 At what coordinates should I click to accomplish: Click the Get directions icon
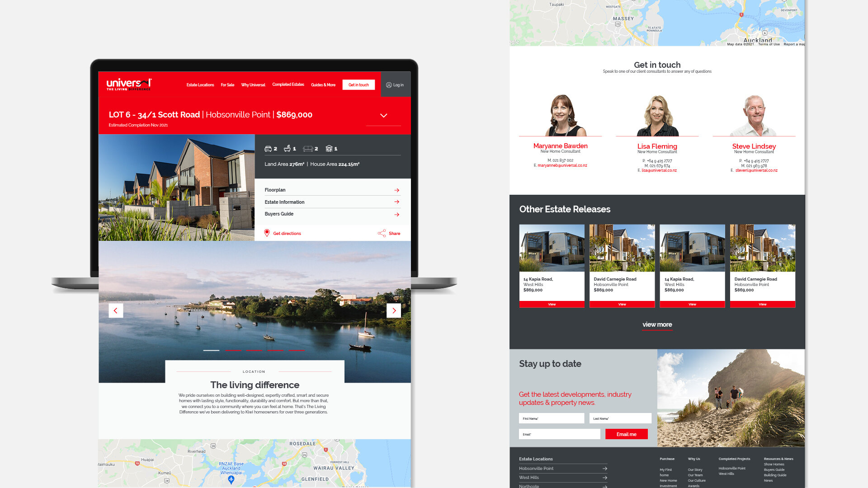[x=266, y=233]
